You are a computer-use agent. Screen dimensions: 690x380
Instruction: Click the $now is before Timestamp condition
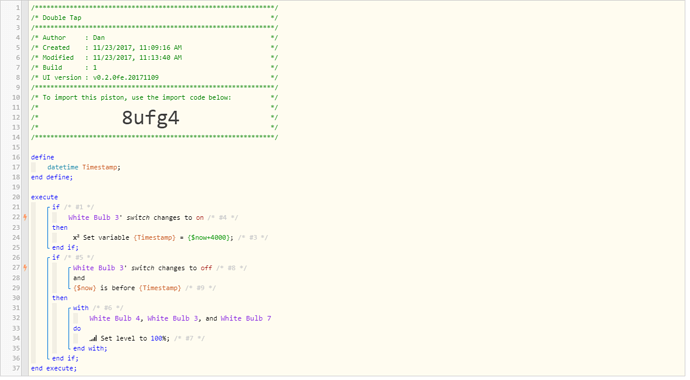127,288
